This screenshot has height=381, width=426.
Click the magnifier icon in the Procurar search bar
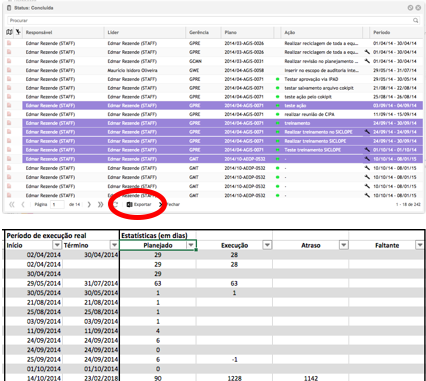tap(416, 20)
